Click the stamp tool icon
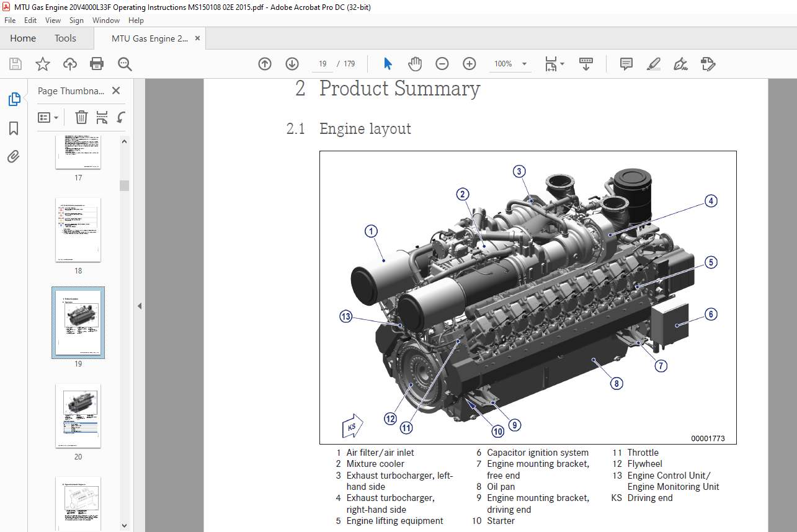This screenshot has height=532, width=797. point(708,64)
